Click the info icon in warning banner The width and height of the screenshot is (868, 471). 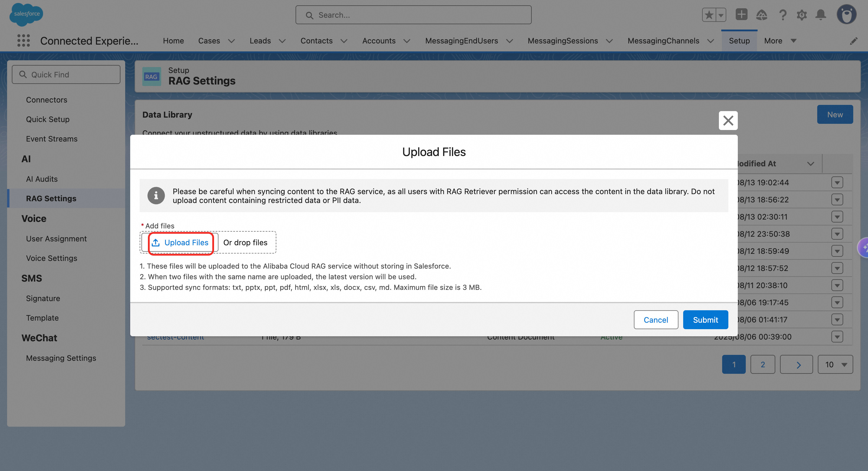click(156, 196)
